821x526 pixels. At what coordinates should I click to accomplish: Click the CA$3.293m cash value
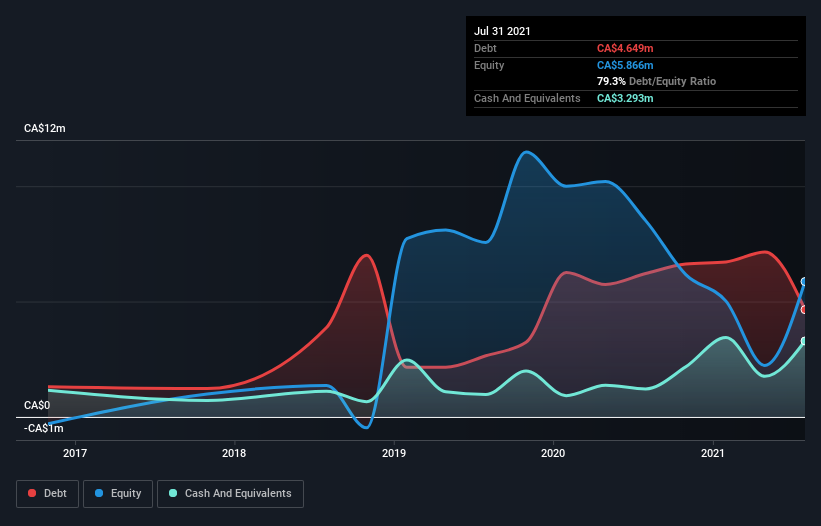point(625,98)
